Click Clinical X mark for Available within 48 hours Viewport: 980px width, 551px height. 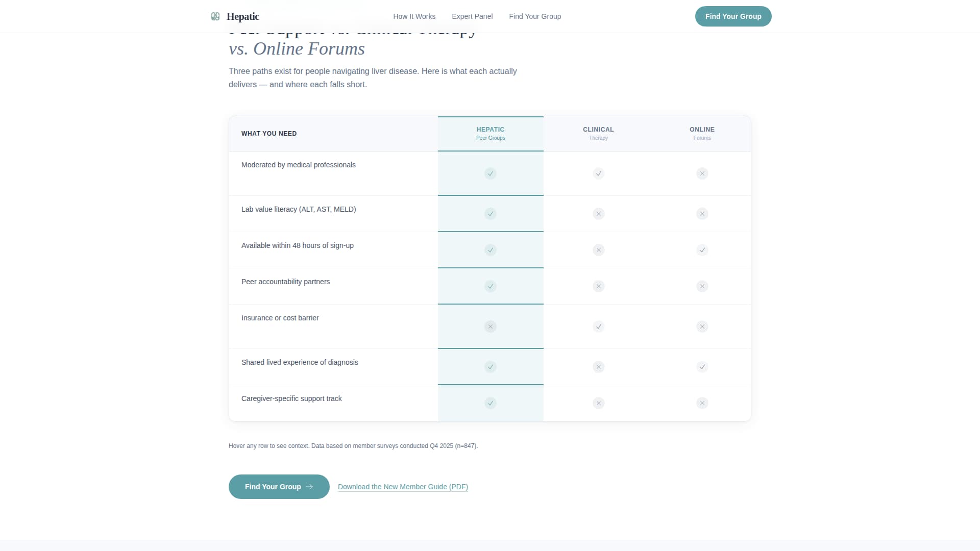599,250
